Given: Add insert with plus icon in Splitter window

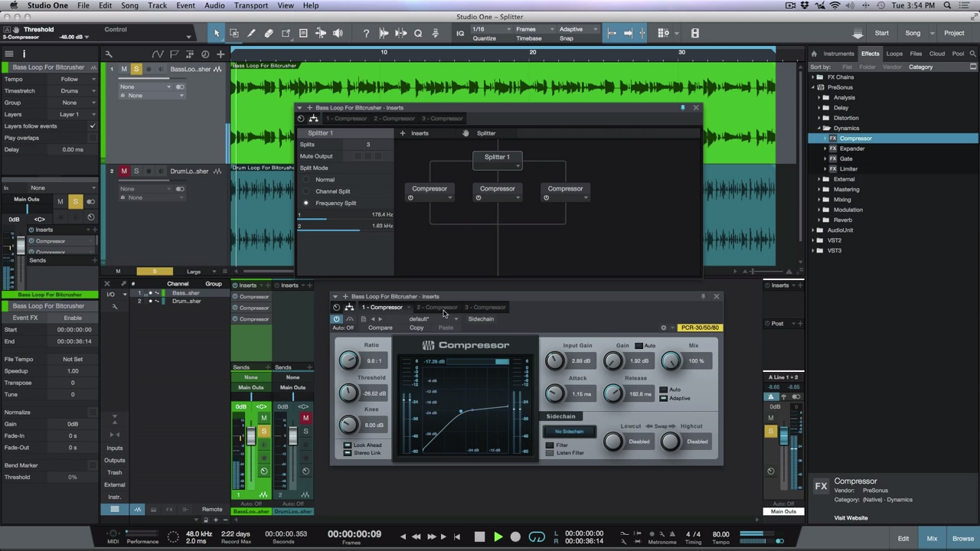Looking at the screenshot, I should click(x=403, y=133).
